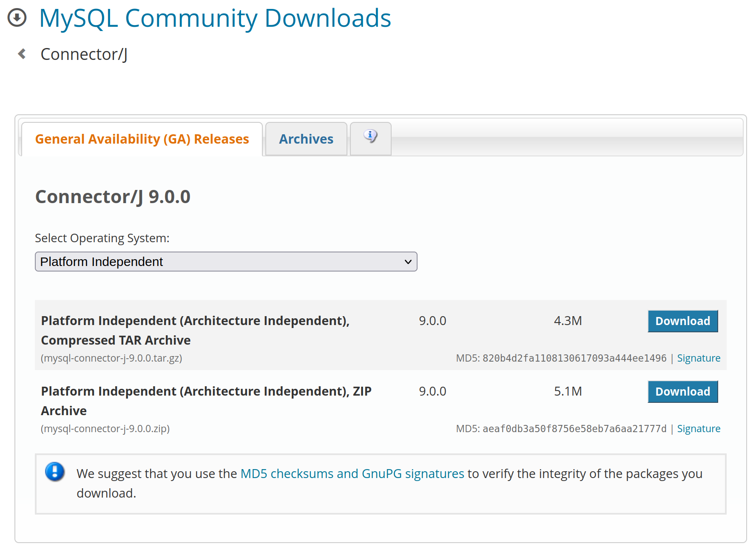Click the MD5 hash starting with 820b4d2f

click(574, 358)
